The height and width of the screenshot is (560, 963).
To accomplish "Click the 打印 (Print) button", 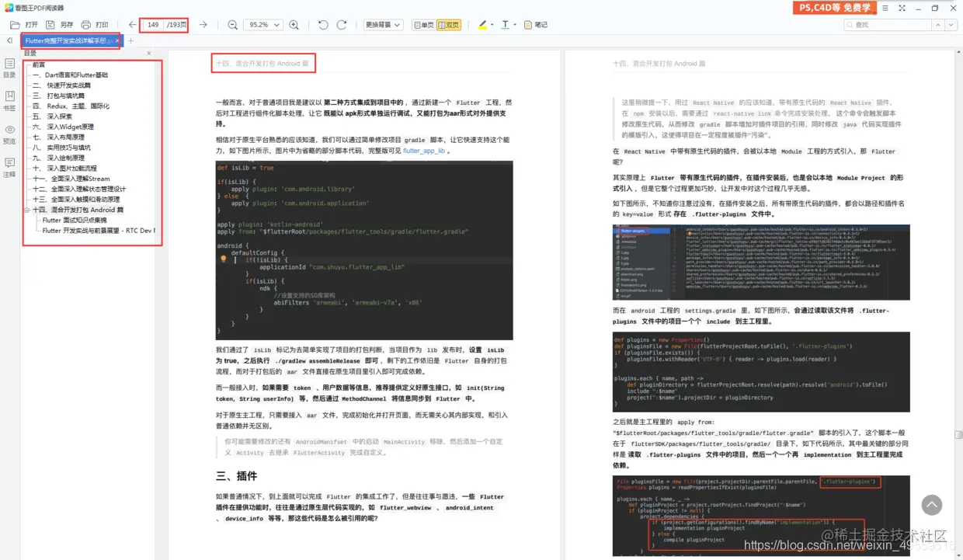I will click(x=95, y=25).
